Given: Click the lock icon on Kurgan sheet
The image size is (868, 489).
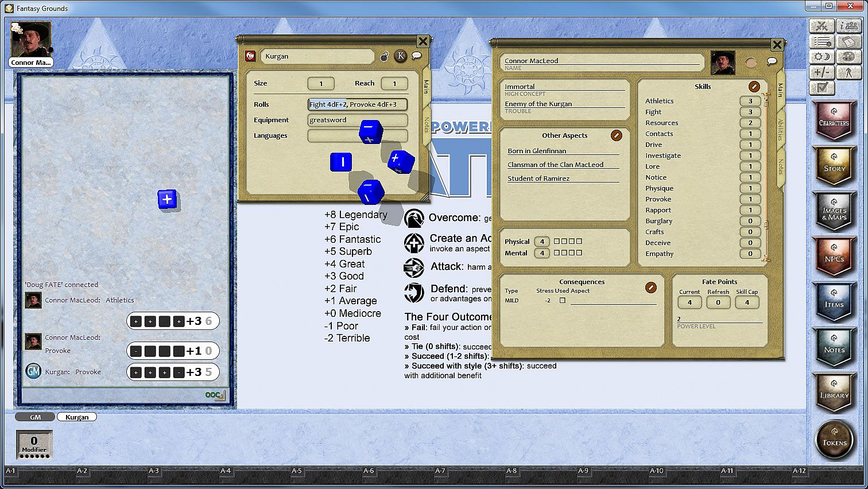Looking at the screenshot, I should click(385, 56).
